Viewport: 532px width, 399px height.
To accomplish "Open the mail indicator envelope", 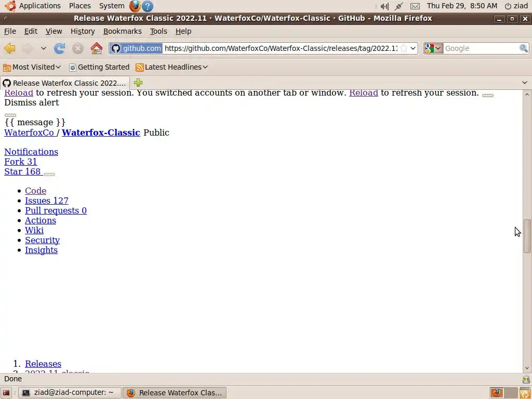I will coord(415,6).
